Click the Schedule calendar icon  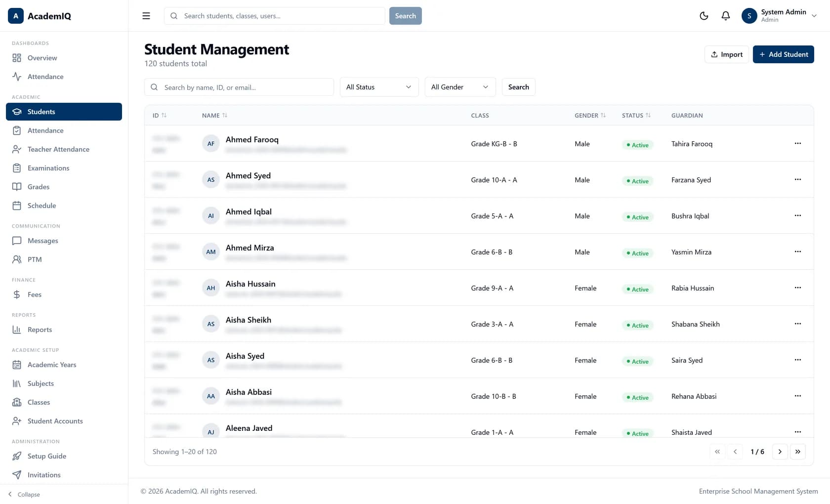[17, 206]
